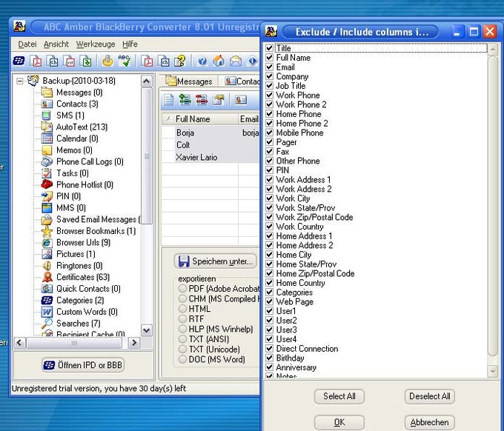Click the tree horizontal scrollbar thumb

pos(74,343)
